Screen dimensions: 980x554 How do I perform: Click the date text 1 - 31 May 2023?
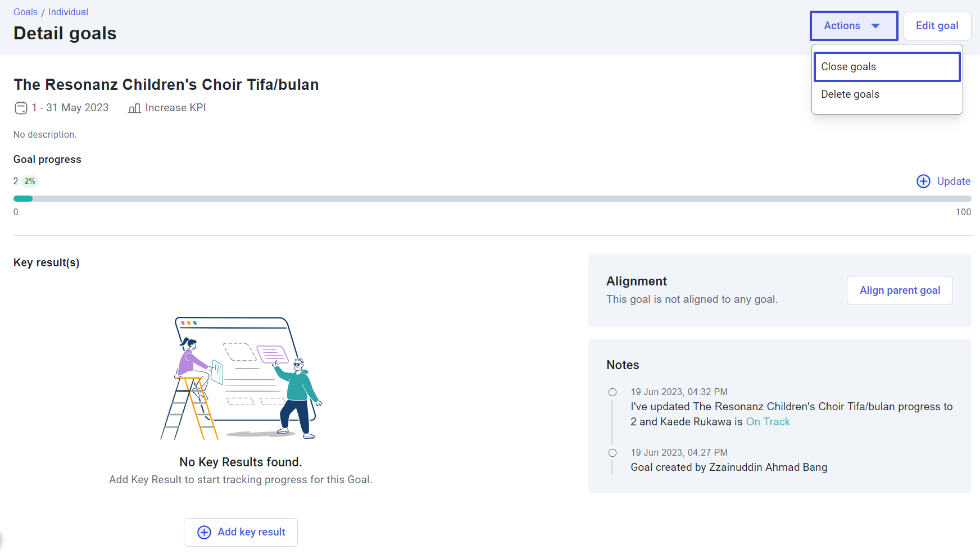click(70, 108)
